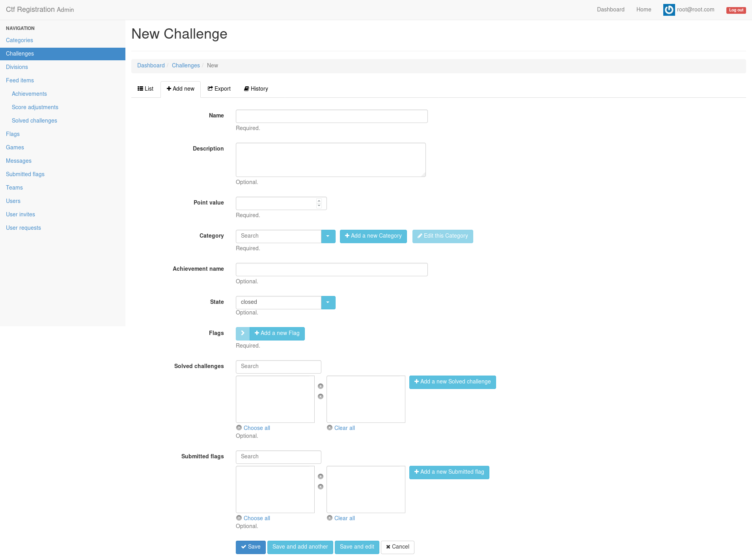Open the Category dropdown arrow

tap(328, 236)
